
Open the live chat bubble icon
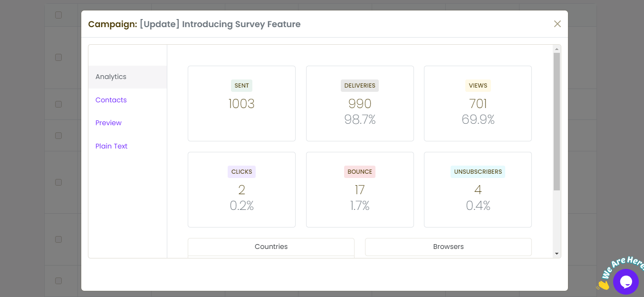625,282
